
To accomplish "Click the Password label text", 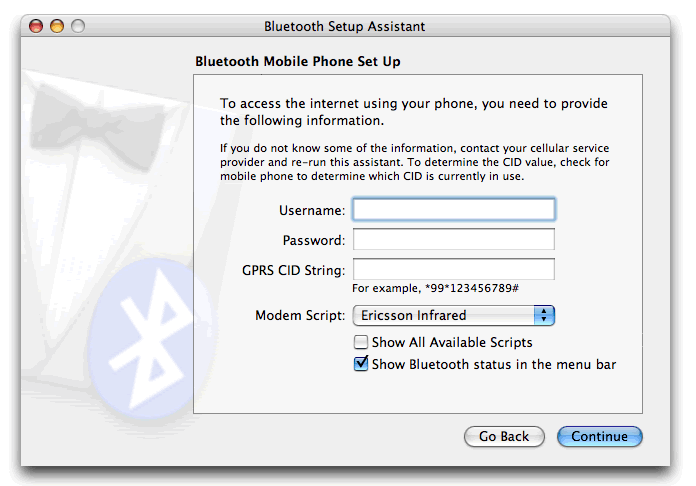I will pos(314,241).
